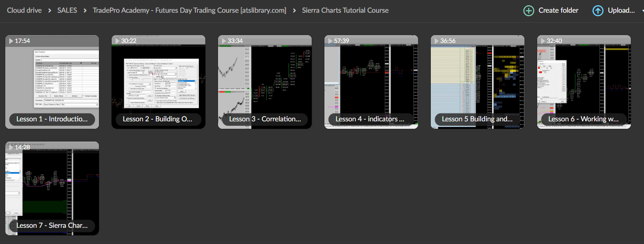Click 'Lesson 6 - Working w...' label

click(584, 119)
